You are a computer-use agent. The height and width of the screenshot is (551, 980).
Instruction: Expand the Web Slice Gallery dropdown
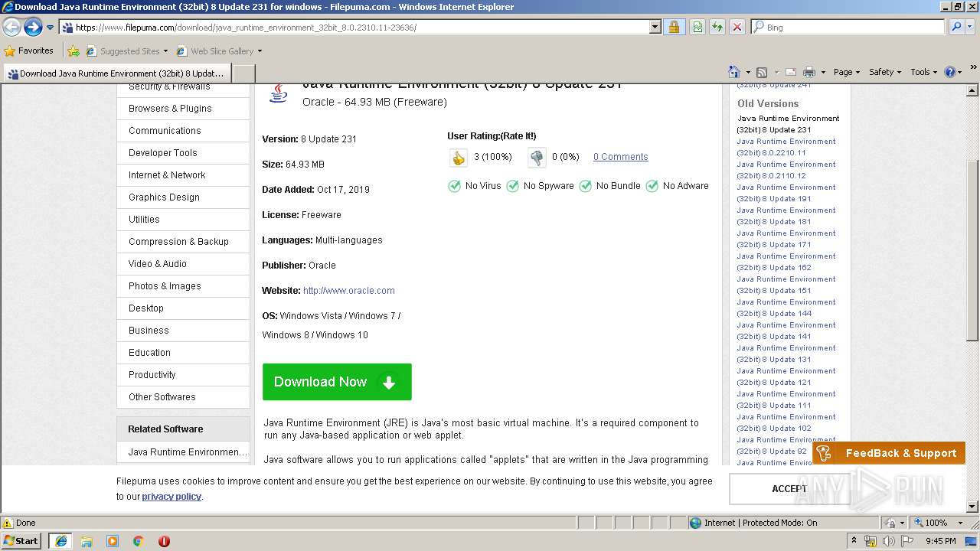point(260,51)
